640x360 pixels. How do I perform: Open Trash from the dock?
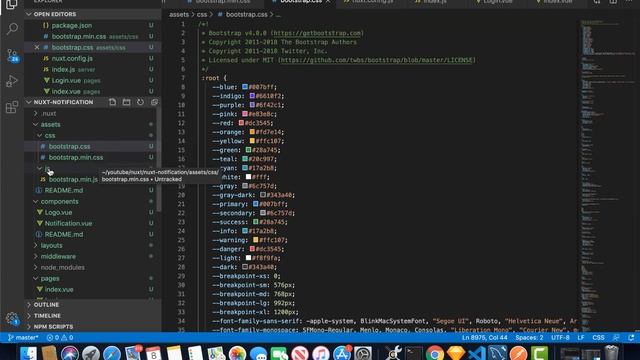(x=611, y=353)
